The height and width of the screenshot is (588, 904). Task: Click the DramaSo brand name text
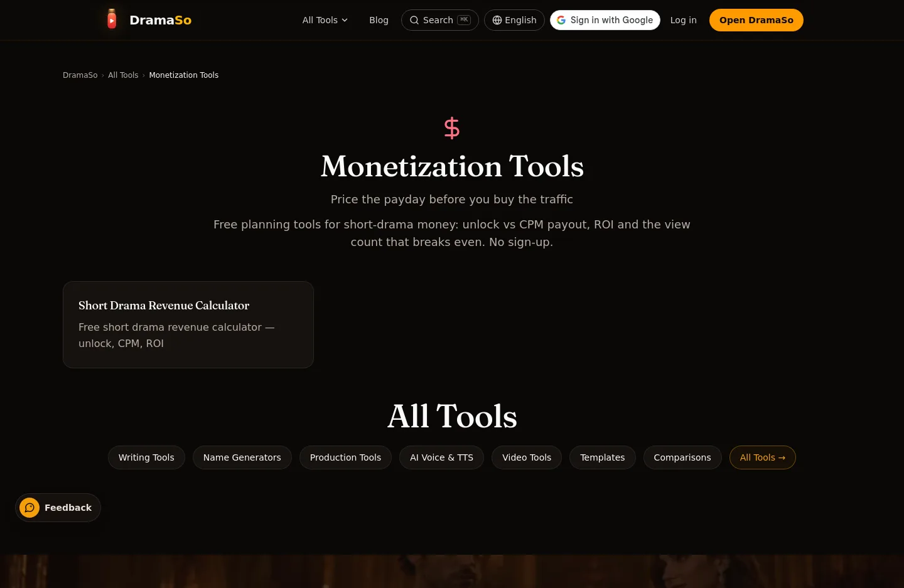(x=160, y=20)
